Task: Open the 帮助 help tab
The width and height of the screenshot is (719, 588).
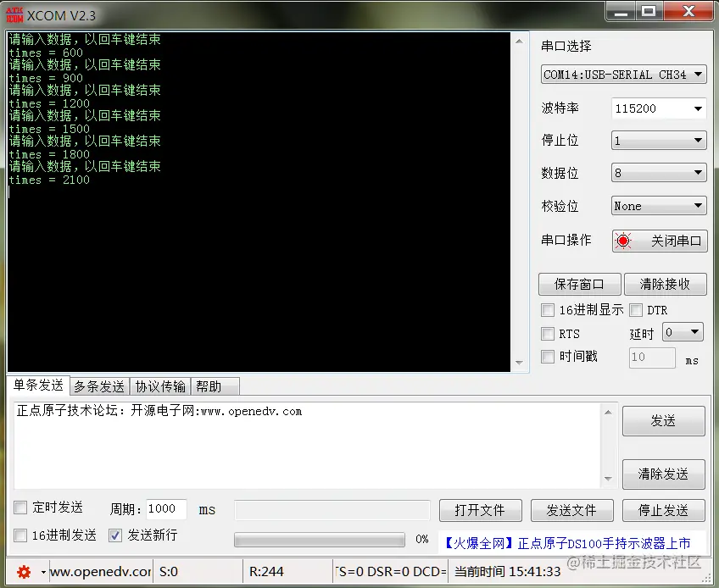Action: 215,386
